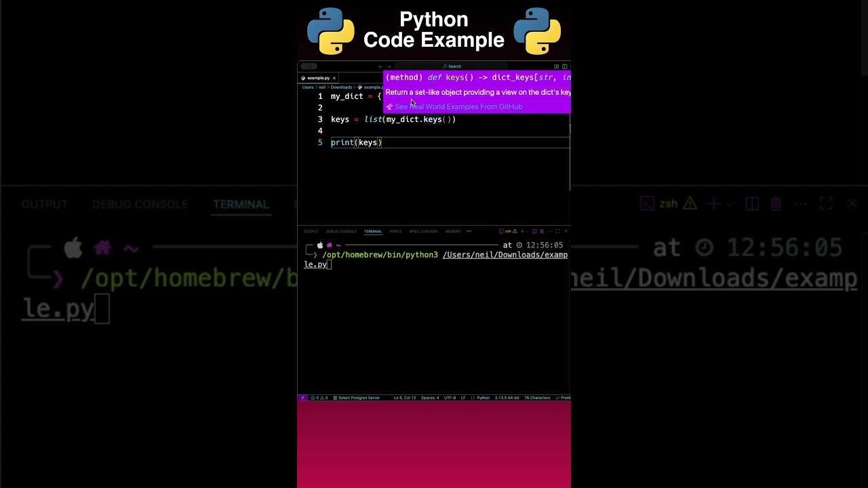Switch to the OUTPUT panel tab
Screen dimensions: 868x488
click(311, 231)
